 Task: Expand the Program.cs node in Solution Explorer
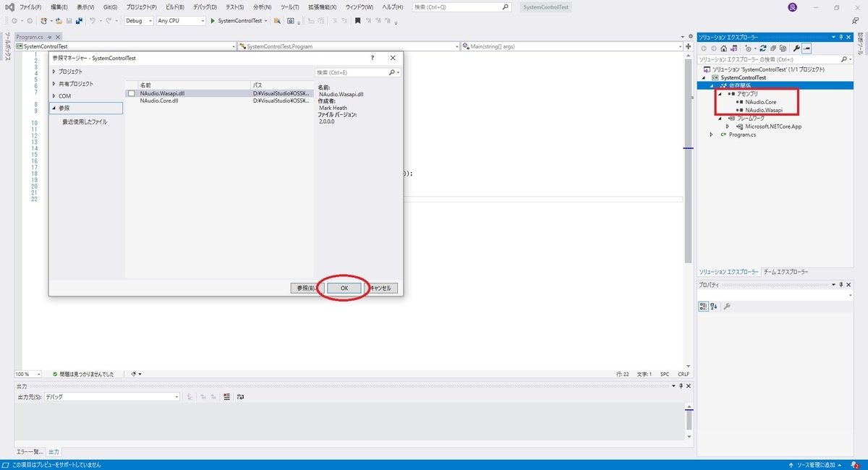pyautogui.click(x=712, y=134)
